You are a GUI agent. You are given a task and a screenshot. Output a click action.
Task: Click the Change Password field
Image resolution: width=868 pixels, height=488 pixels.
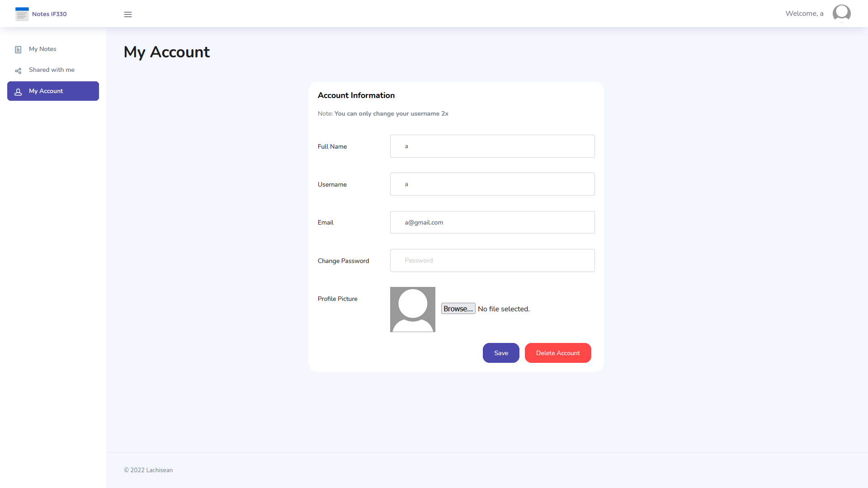(492, 261)
